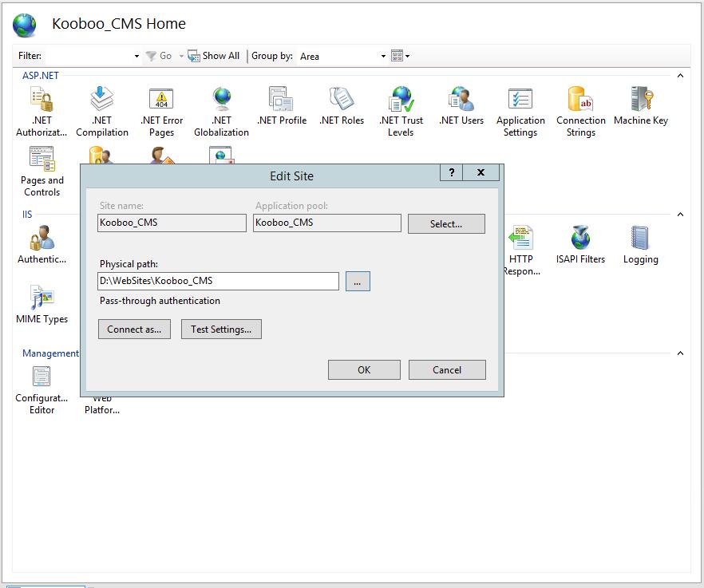The width and height of the screenshot is (704, 588).
Task: Click the Application pool field
Action: (x=327, y=223)
